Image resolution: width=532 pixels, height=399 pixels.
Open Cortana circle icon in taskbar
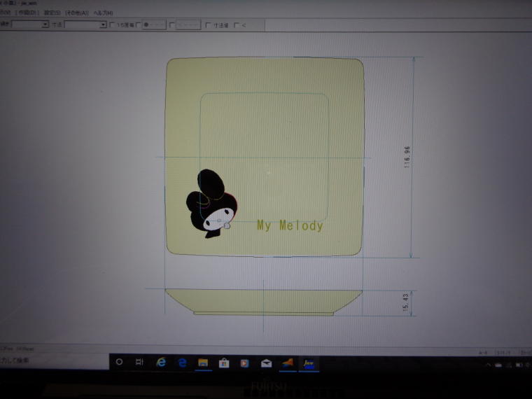(119, 362)
